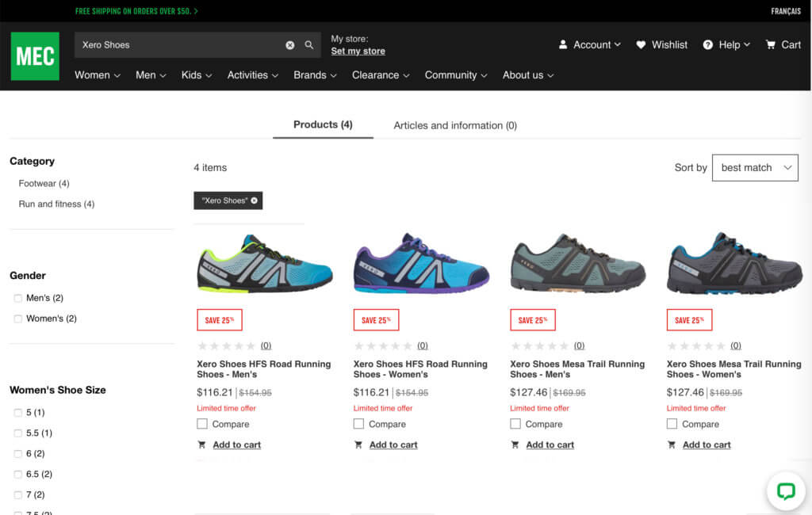Remove the "Xero Shoes" filter chip
This screenshot has width=812, height=515.
point(255,200)
